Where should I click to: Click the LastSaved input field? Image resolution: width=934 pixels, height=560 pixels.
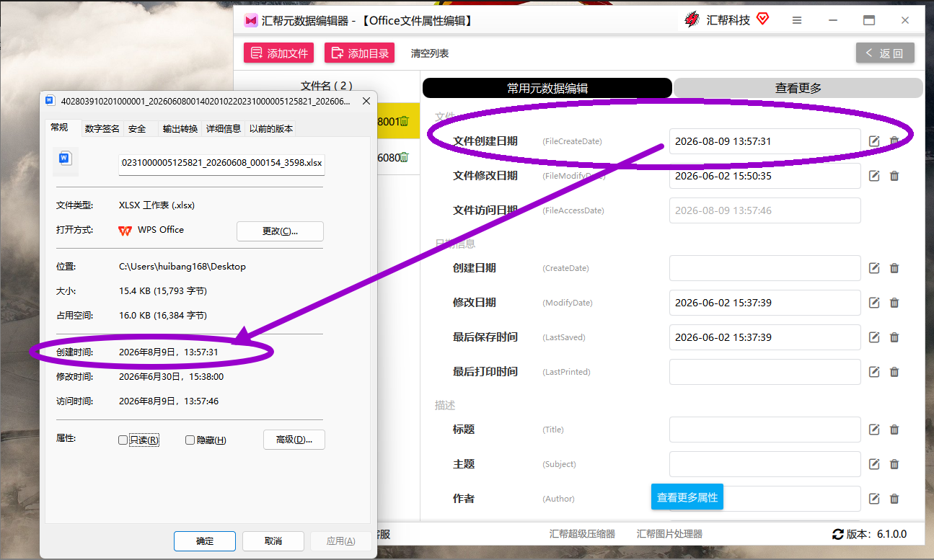(765, 337)
